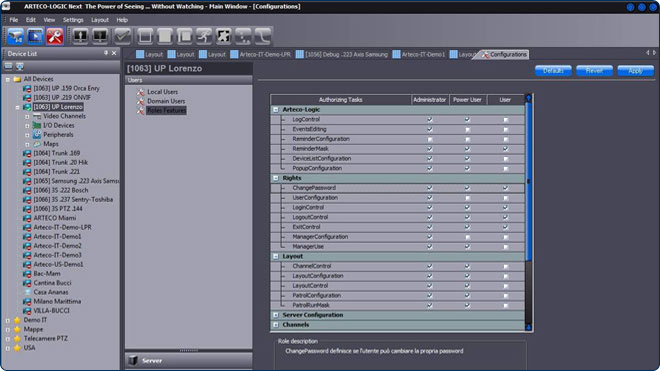Uncheck ReminderMask for User role
This screenshot has width=660, height=371.
click(506, 149)
